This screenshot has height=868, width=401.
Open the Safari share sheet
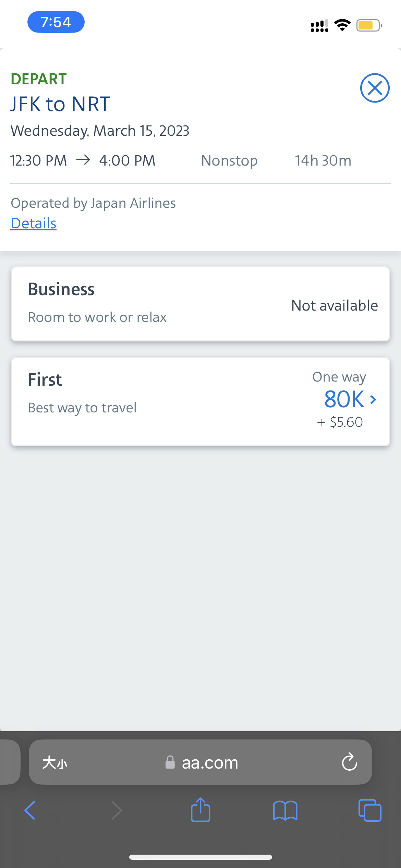[200, 810]
